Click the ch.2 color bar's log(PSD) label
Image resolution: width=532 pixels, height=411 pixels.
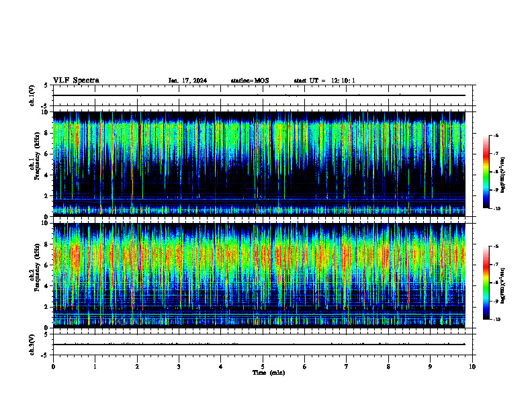502,285
